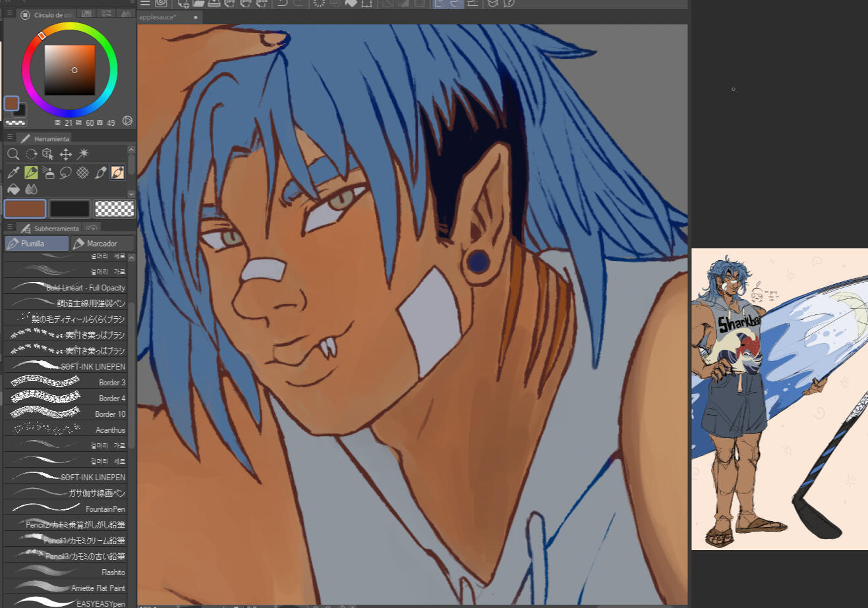Select the Move layer tool

(x=65, y=154)
